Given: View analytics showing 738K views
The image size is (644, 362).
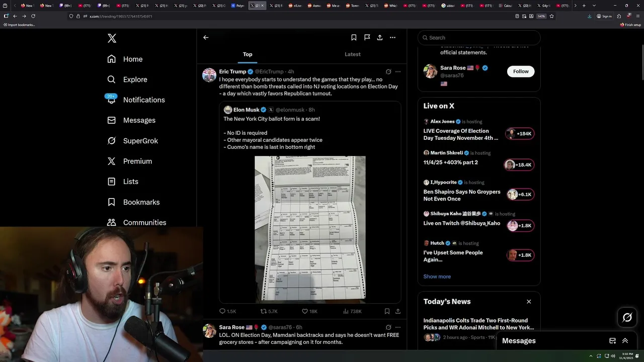Looking at the screenshot, I should point(352,311).
